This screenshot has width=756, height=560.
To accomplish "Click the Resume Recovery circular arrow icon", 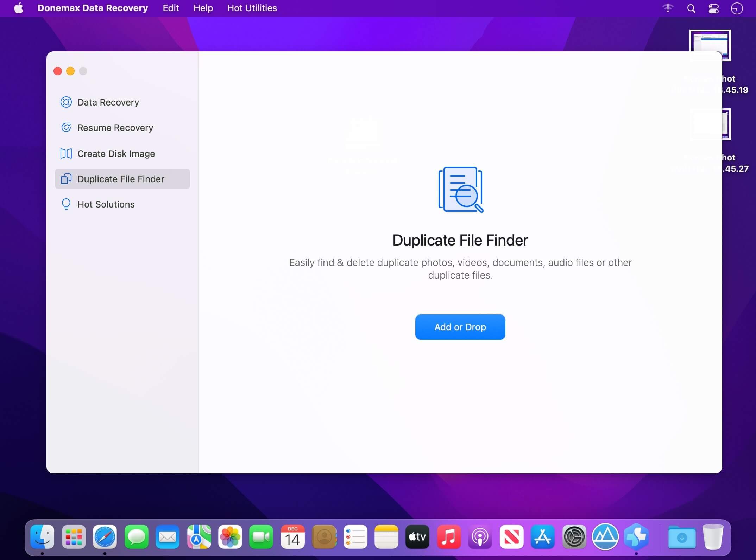I will [x=66, y=127].
